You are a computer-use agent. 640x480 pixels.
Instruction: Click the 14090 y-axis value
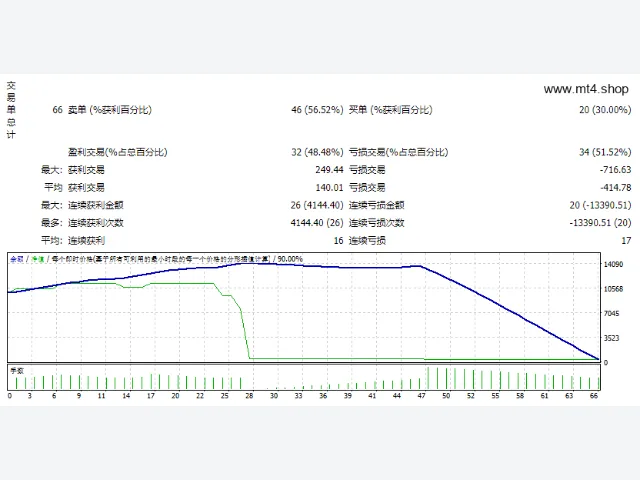click(x=613, y=264)
